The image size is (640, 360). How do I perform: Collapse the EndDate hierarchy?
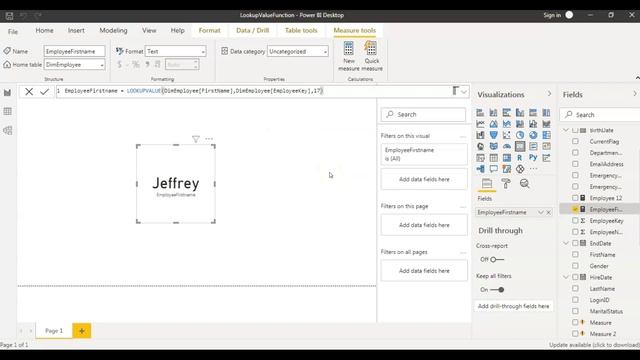(x=566, y=243)
